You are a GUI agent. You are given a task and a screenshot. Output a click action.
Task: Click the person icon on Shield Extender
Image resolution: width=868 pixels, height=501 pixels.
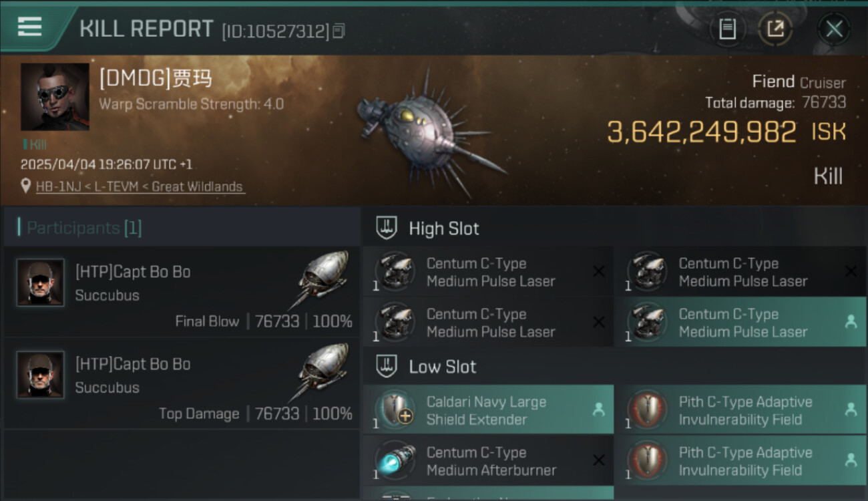coord(598,410)
